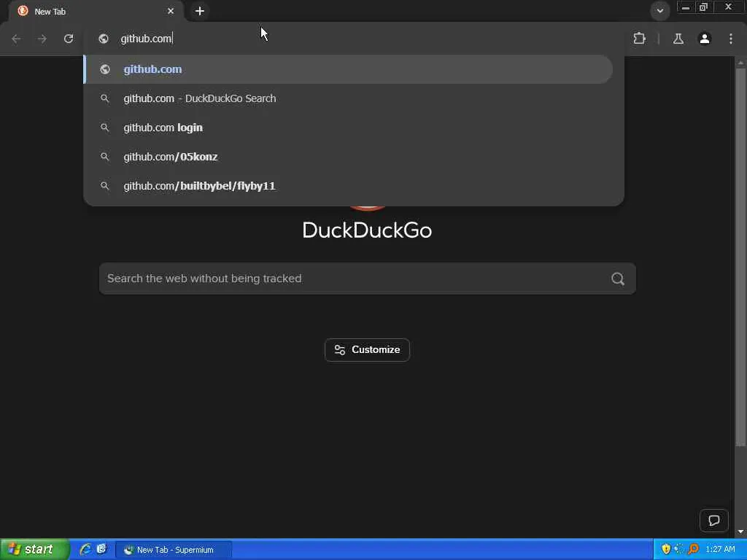Screen dimensions: 747x560
Task: Click the globe icon in address bar
Action: pos(104,39)
